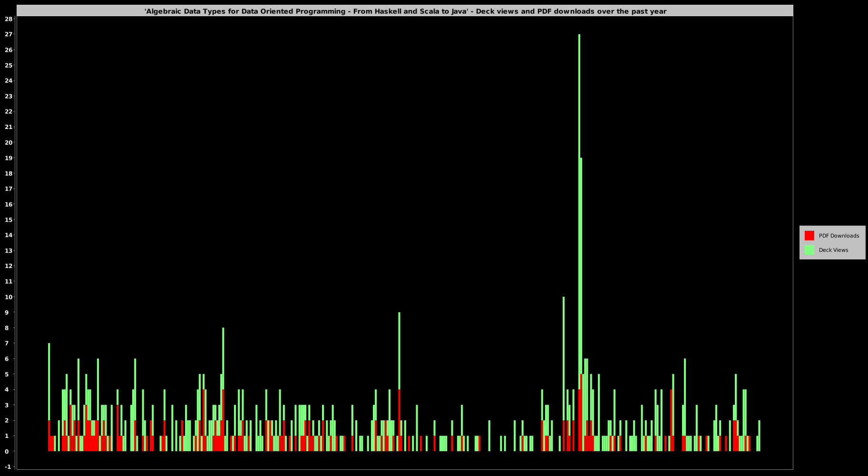Click the green bar reaching 19
The image size is (868, 476).
(581, 267)
